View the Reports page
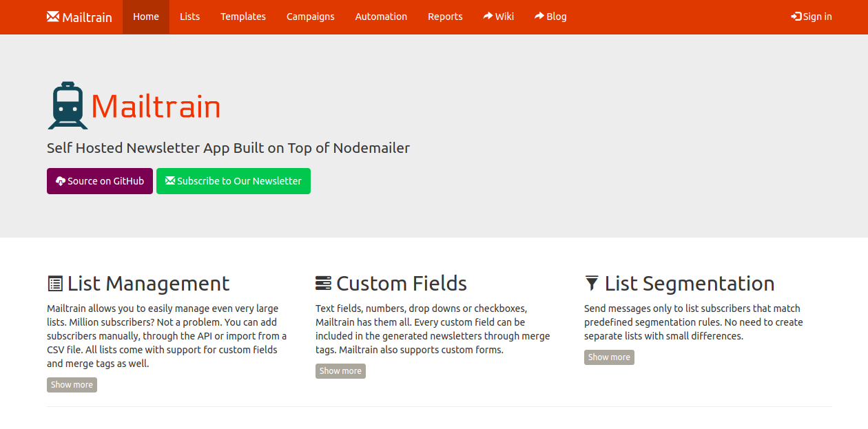Viewport: 868px width, 429px height. pos(445,17)
